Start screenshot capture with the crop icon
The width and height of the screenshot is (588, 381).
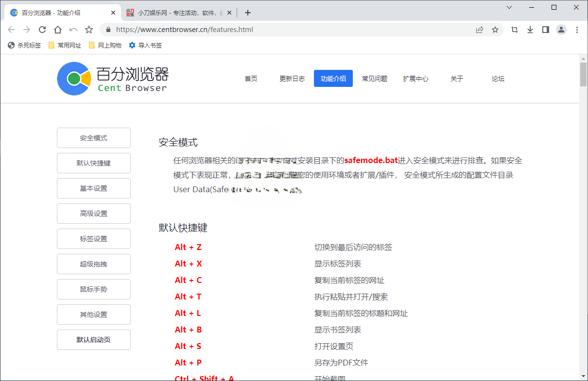[x=515, y=30]
